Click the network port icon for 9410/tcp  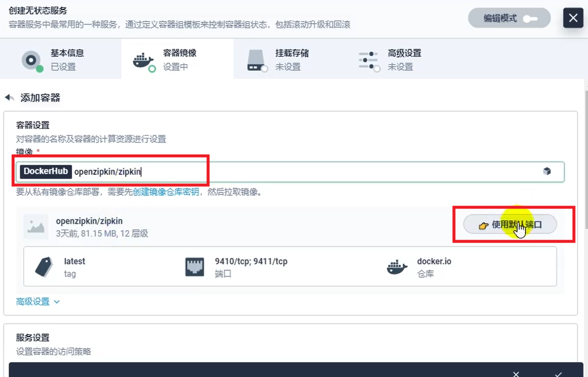(195, 267)
